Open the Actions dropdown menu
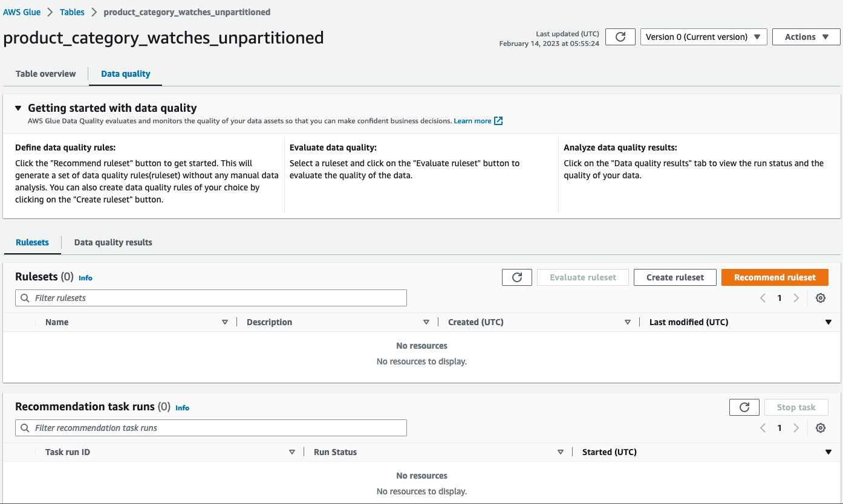Image resolution: width=843 pixels, height=504 pixels. click(x=806, y=37)
